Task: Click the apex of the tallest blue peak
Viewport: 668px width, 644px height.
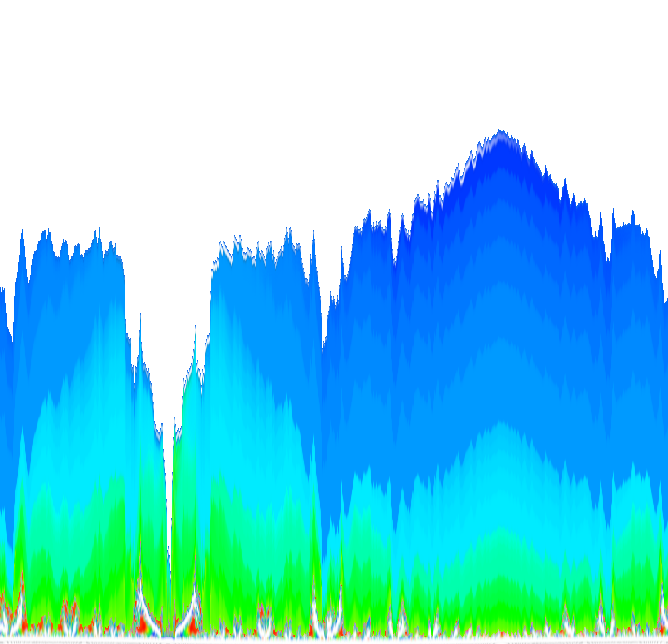Action: click(x=500, y=132)
